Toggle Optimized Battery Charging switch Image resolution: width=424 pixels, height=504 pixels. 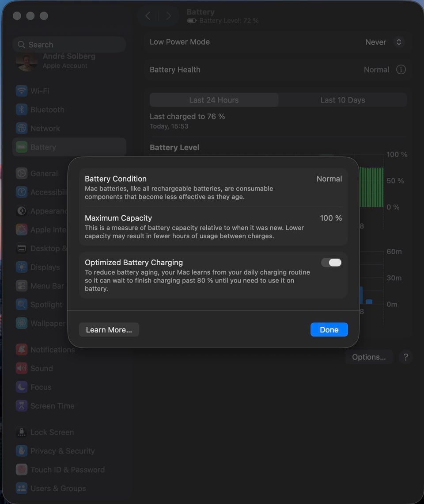[x=331, y=263]
